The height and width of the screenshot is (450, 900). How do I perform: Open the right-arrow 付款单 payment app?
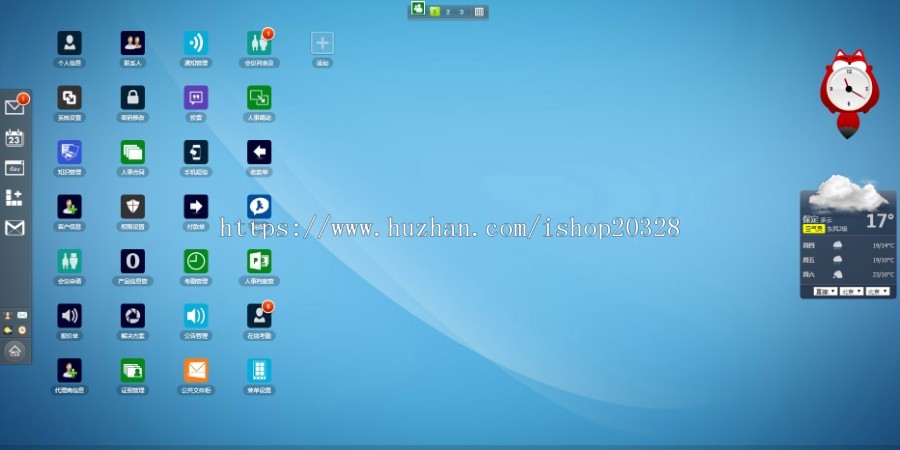point(196,207)
